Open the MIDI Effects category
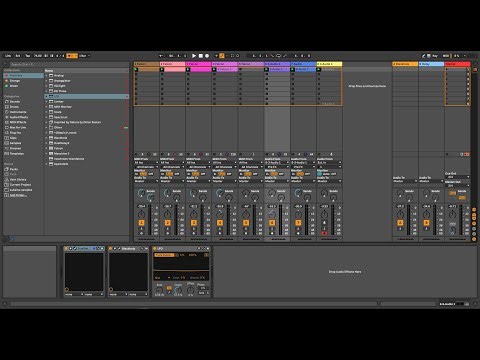The height and width of the screenshot is (360, 480). click(x=23, y=122)
